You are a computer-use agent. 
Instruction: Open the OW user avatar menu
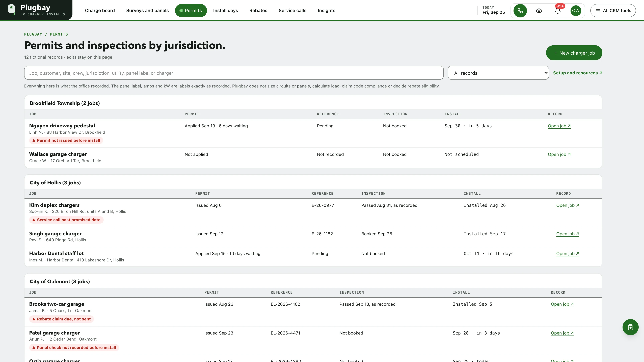pyautogui.click(x=576, y=11)
